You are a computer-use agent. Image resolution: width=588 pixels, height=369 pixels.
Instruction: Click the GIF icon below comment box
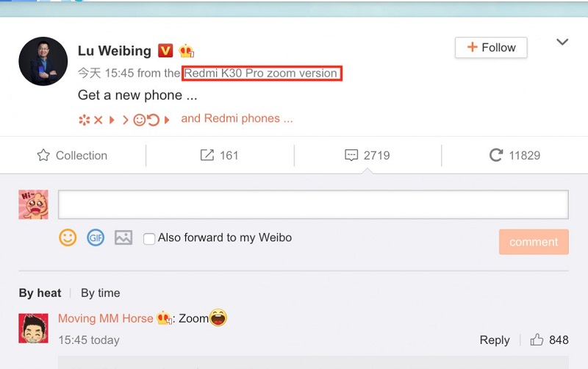coord(96,237)
